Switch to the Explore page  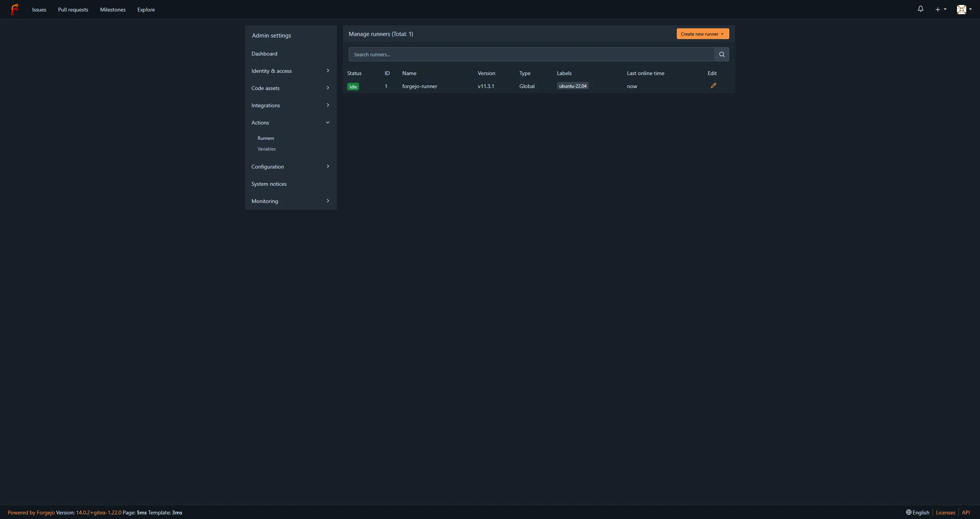point(146,10)
